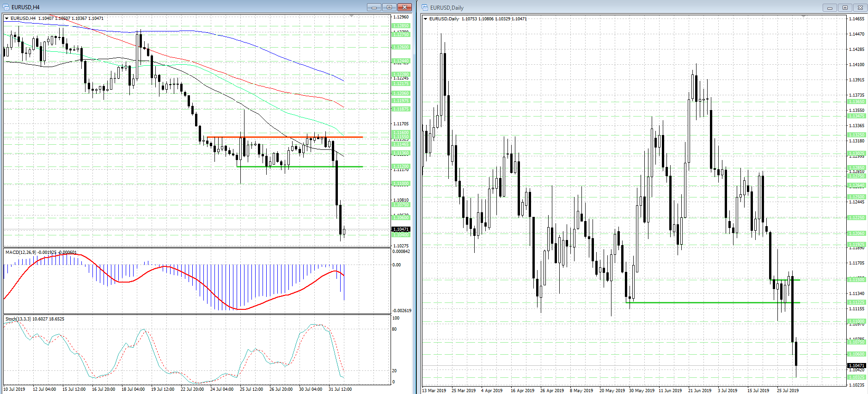Select the long green support line in Daily chart
Image resolution: width=868 pixels, height=394 pixels.
pos(713,302)
